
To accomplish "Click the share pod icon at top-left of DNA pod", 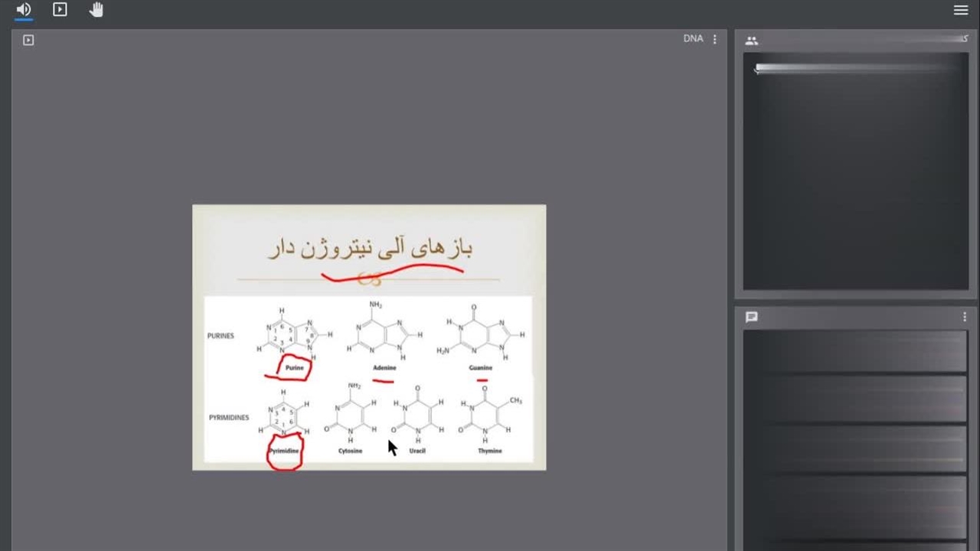I will coord(28,40).
